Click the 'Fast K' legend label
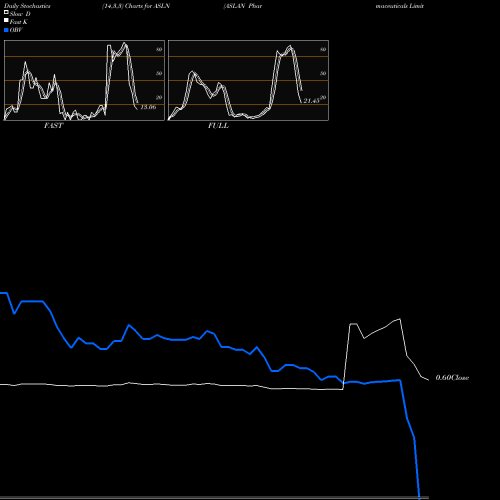Image resolution: width=500 pixels, height=500 pixels. 19,22
